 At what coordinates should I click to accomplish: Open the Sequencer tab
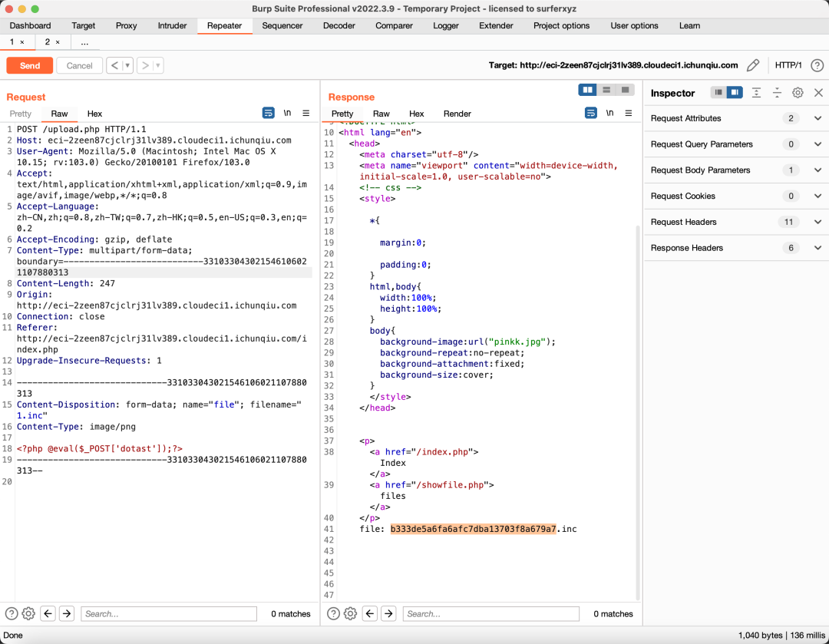click(x=282, y=25)
